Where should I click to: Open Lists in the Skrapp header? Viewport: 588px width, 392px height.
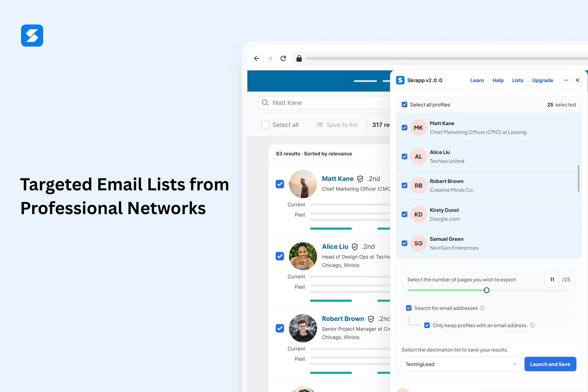517,80
